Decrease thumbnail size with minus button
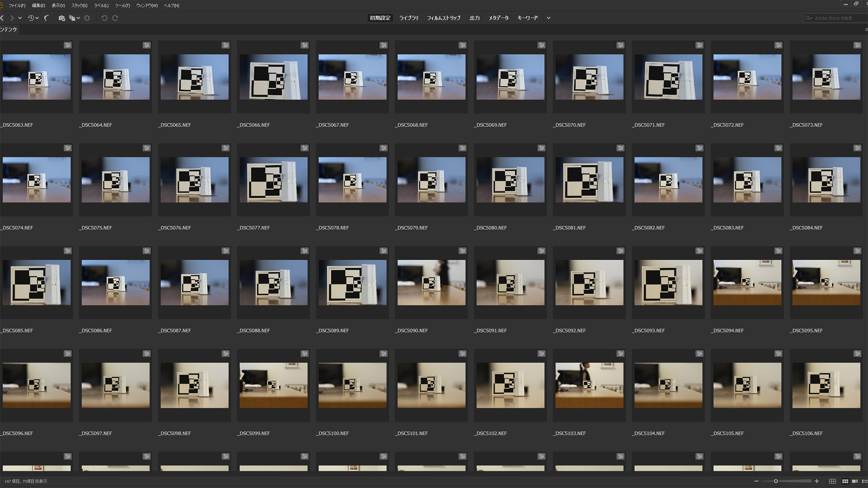The height and width of the screenshot is (488, 868). click(756, 481)
